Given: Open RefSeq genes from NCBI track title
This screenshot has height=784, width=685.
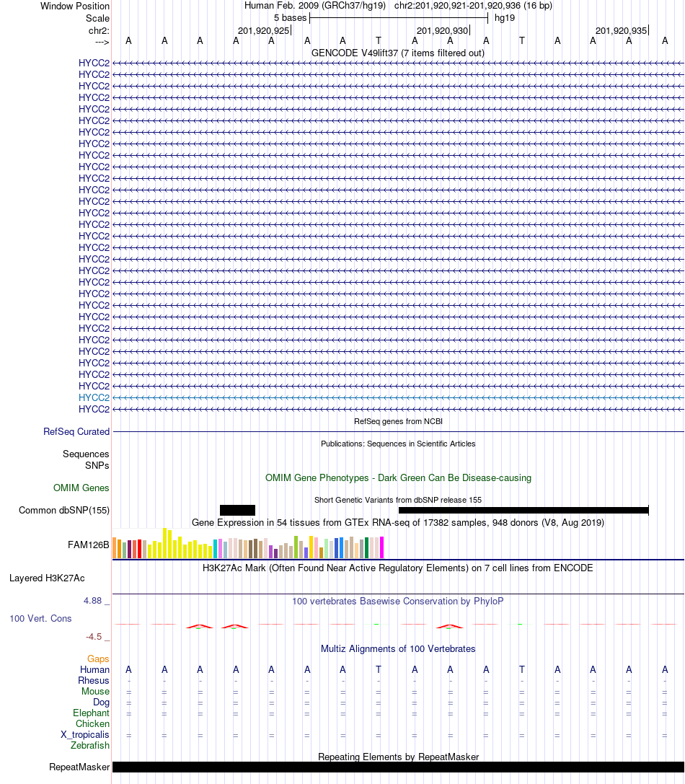Looking at the screenshot, I should click(398, 421).
